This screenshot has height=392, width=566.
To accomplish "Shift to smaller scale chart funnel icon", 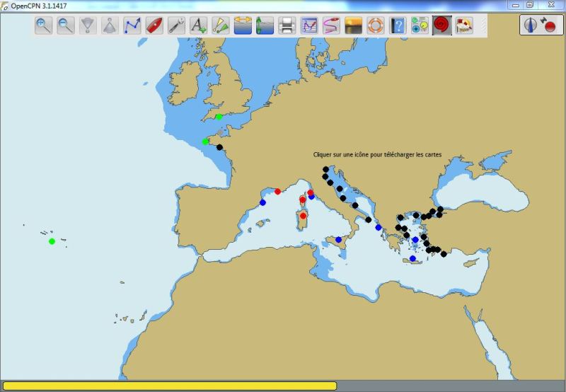I will 88,25.
